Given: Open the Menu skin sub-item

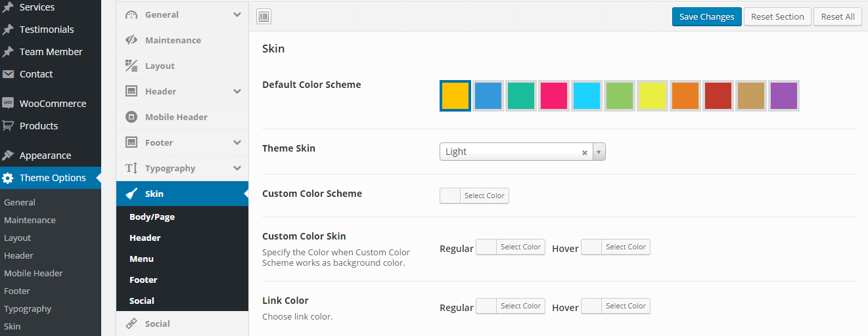Looking at the screenshot, I should pos(141,259).
